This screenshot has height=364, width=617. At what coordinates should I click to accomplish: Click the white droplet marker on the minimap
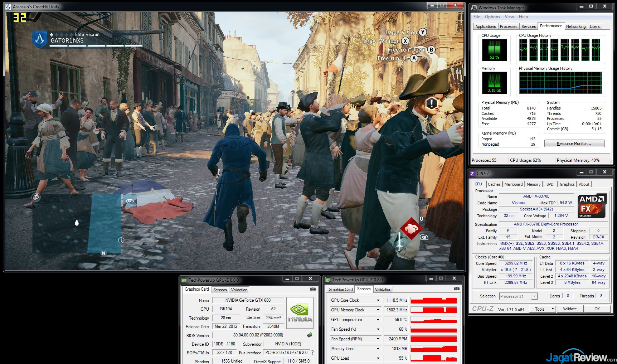click(x=77, y=223)
